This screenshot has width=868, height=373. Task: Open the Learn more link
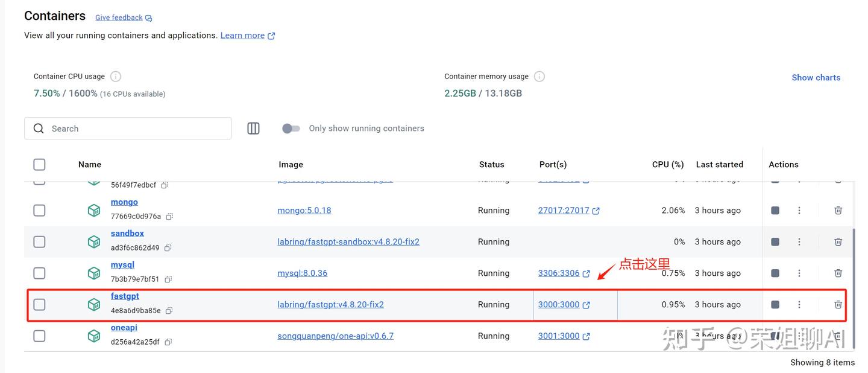248,36
